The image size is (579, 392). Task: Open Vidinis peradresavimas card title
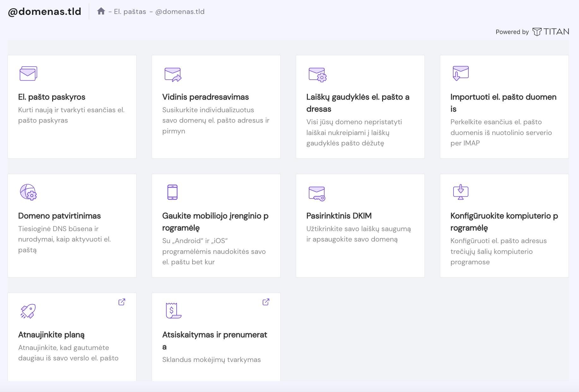click(205, 97)
